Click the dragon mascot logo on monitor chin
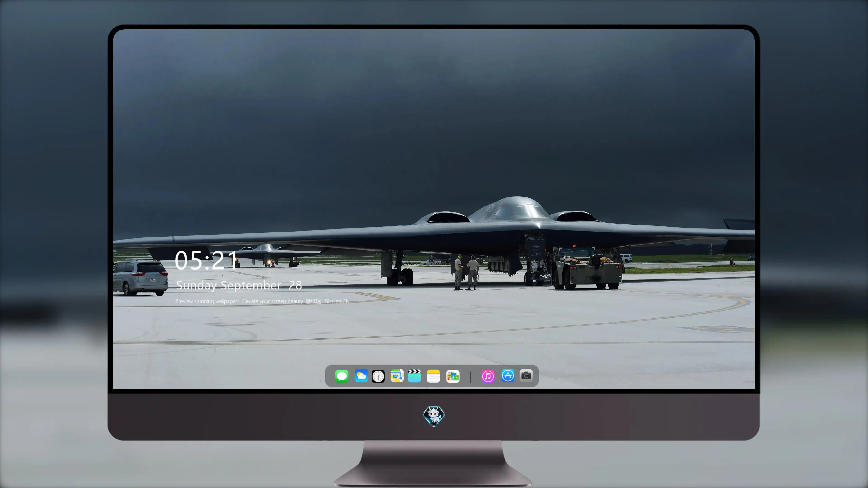The height and width of the screenshot is (488, 868). pyautogui.click(x=434, y=416)
